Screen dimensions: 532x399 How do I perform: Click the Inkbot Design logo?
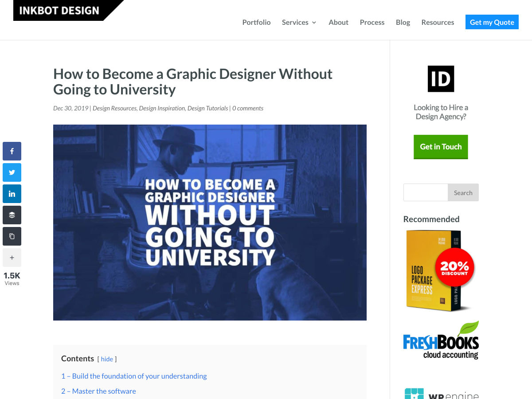[68, 10]
